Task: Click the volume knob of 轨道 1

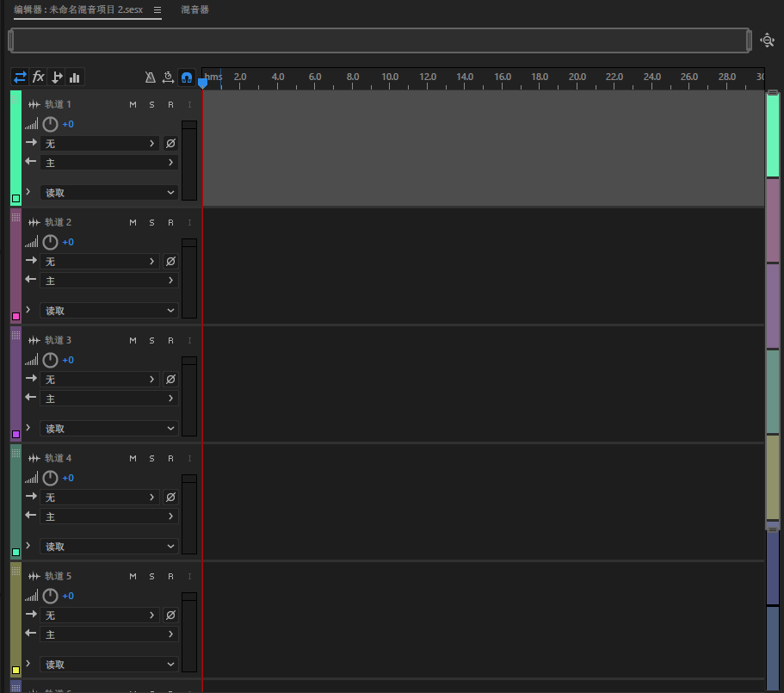Action: 50,124
